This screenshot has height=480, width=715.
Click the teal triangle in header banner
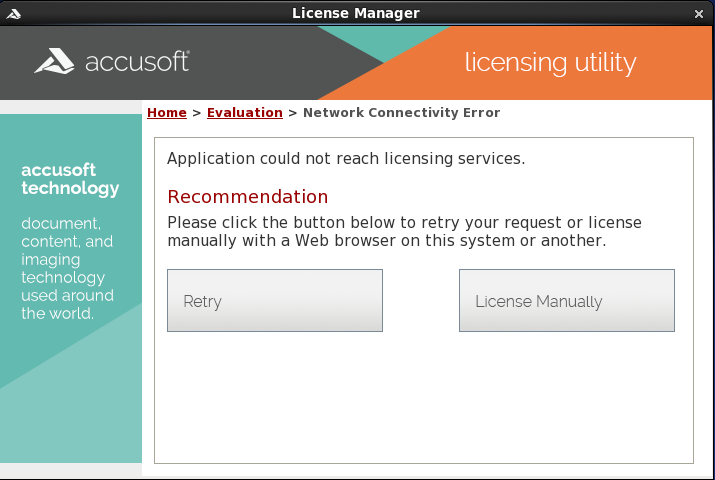386,45
